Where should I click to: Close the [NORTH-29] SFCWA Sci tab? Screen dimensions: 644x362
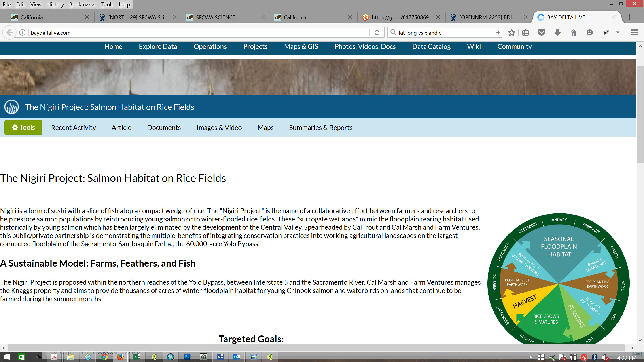tap(174, 17)
